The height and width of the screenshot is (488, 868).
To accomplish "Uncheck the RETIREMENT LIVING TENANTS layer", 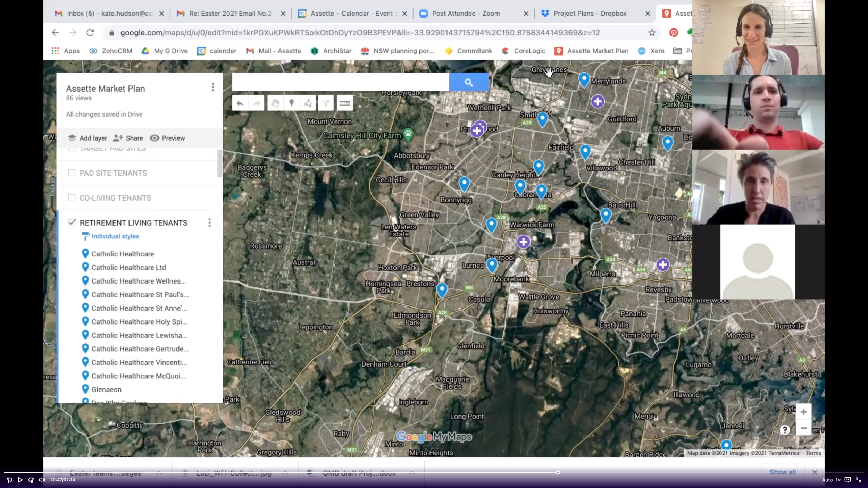I will [x=72, y=222].
